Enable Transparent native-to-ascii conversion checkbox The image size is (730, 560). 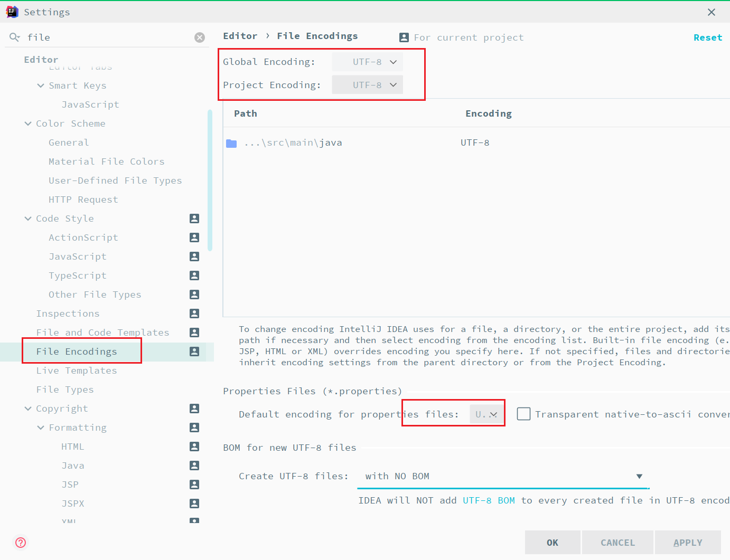pyautogui.click(x=523, y=414)
